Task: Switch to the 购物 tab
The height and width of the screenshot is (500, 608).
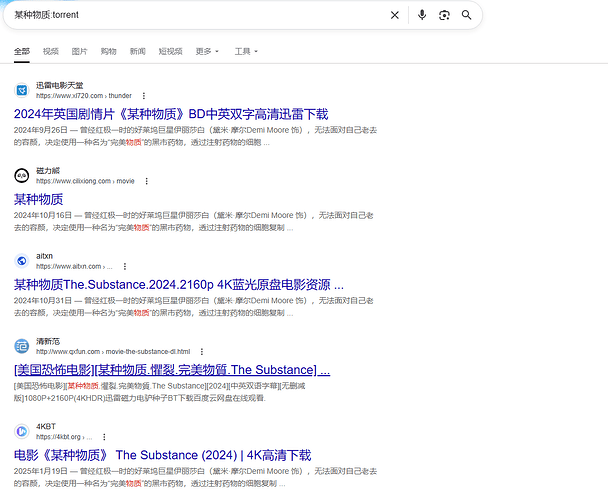Action: [109, 51]
